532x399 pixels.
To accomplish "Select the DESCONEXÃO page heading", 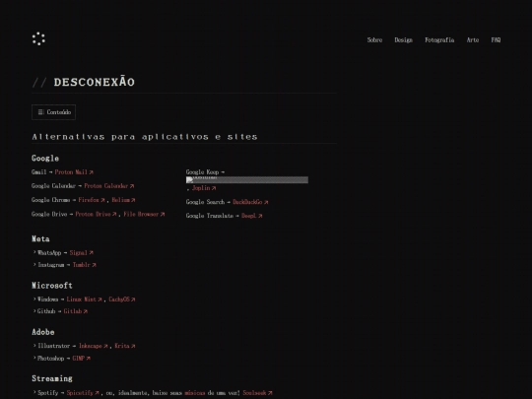I will [x=94, y=82].
